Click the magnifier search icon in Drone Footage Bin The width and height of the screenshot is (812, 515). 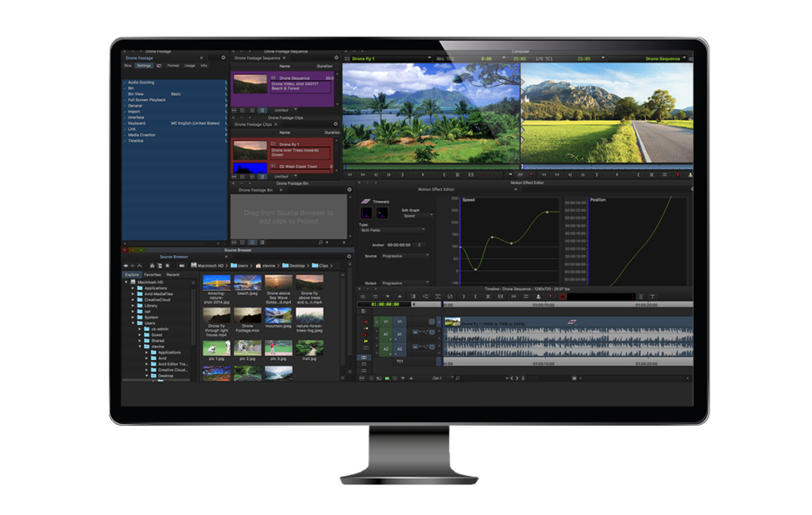[x=321, y=242]
